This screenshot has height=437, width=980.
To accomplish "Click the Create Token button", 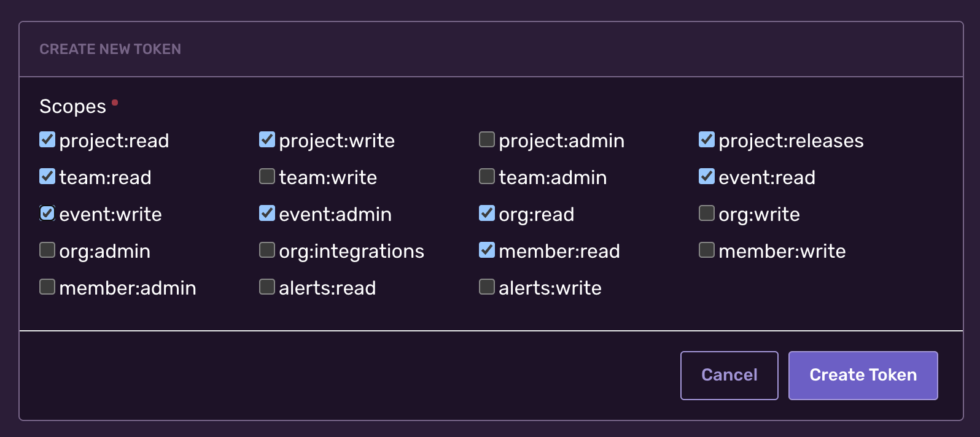I will (x=863, y=375).
